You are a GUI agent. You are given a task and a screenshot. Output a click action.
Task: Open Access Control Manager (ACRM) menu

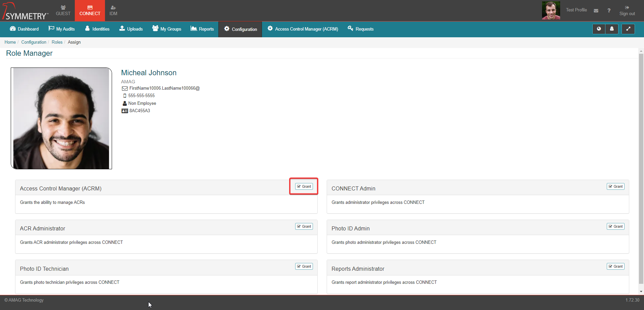[303, 29]
